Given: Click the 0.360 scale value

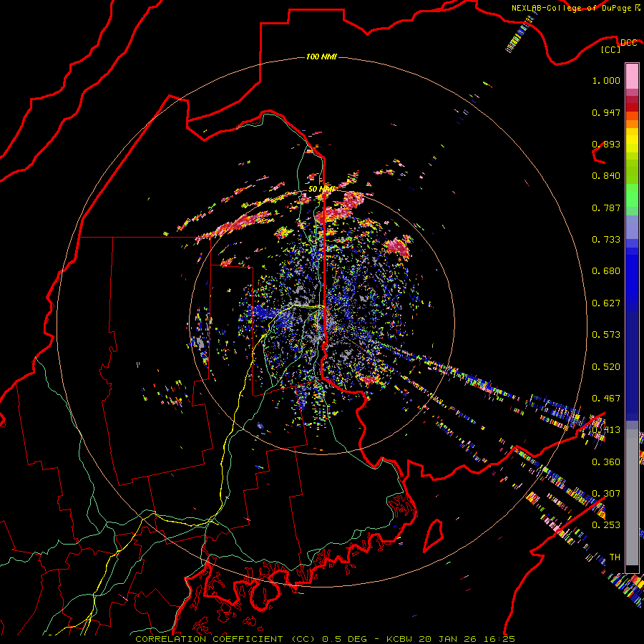Looking at the screenshot, I should [606, 462].
